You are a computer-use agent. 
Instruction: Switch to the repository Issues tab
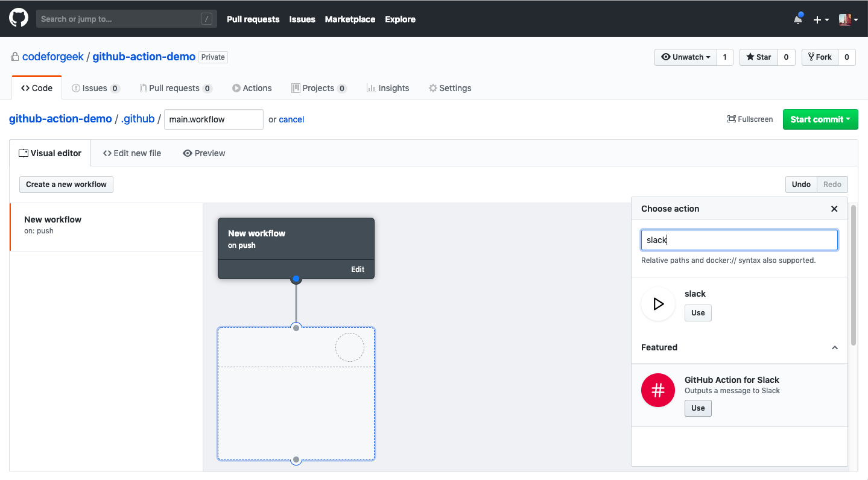pyautogui.click(x=96, y=88)
